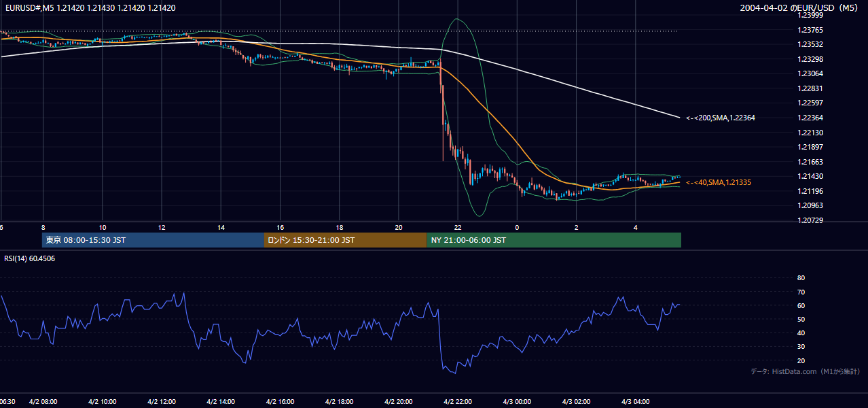868x408 pixels.
Task: Click hour marker 10 under the price chart
Action: (102, 227)
